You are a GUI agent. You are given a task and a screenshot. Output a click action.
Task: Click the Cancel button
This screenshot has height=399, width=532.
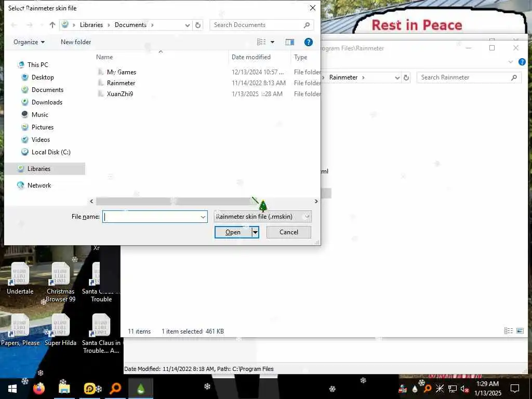click(289, 232)
